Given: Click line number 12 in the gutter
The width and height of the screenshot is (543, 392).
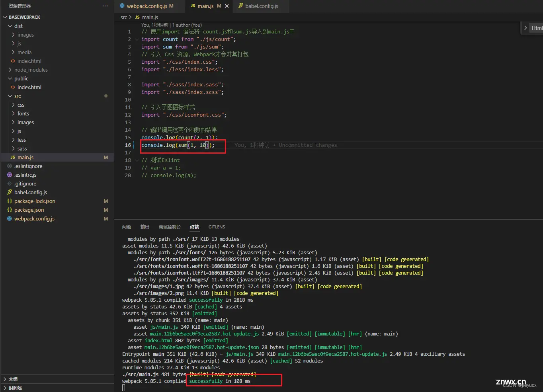Looking at the screenshot, I should 128,115.
